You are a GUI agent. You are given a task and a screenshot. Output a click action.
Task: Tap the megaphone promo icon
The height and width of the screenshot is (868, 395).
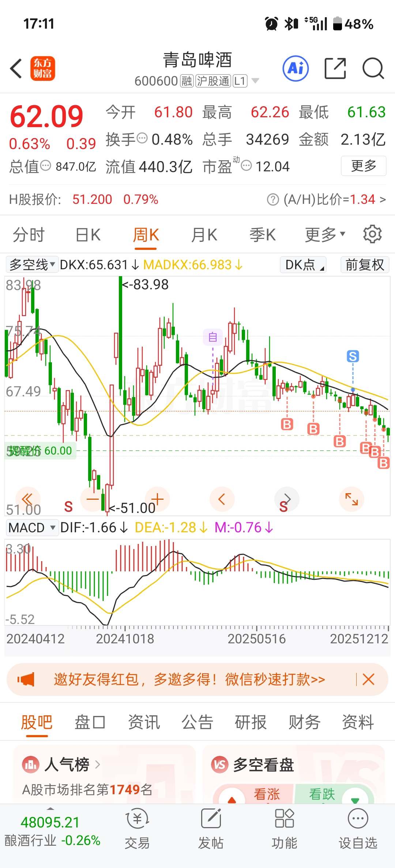(26, 679)
